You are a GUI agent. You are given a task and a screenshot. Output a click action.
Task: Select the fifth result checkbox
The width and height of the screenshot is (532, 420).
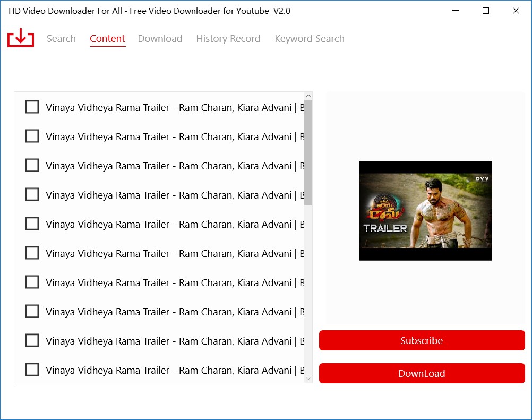[x=32, y=224]
